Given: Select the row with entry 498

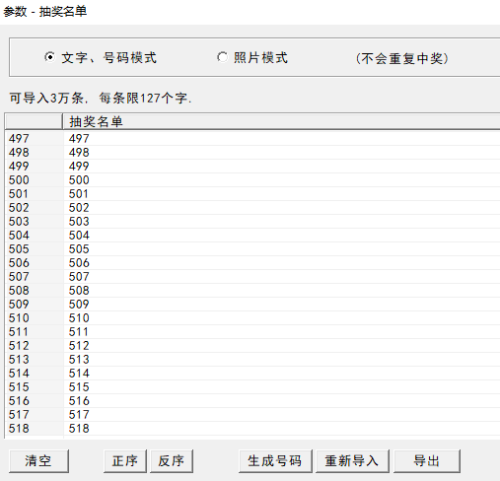Looking at the screenshot, I should click(252, 152).
